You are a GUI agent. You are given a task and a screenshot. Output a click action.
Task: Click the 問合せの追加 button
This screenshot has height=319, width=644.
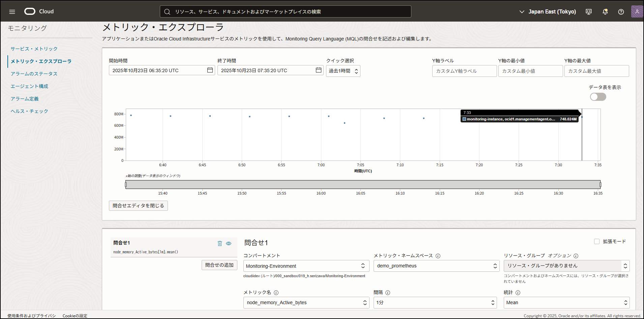219,265
